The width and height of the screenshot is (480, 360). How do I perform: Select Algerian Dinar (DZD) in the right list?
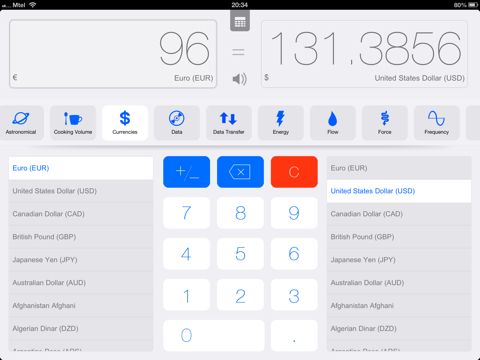pyautogui.click(x=399, y=329)
